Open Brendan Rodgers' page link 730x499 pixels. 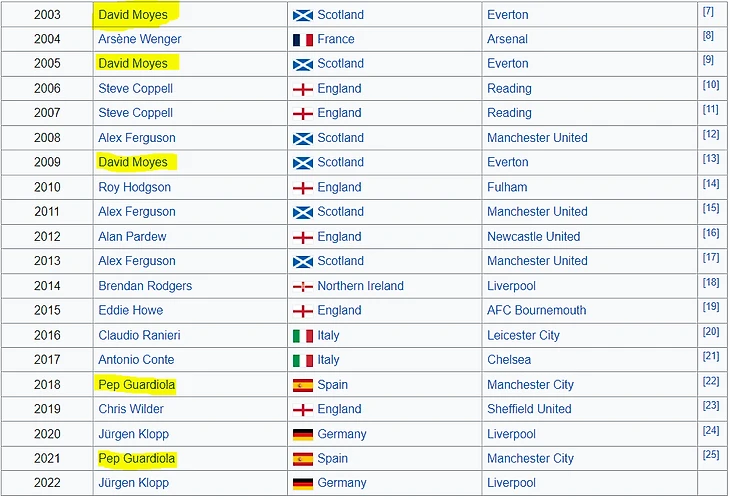pyautogui.click(x=145, y=286)
